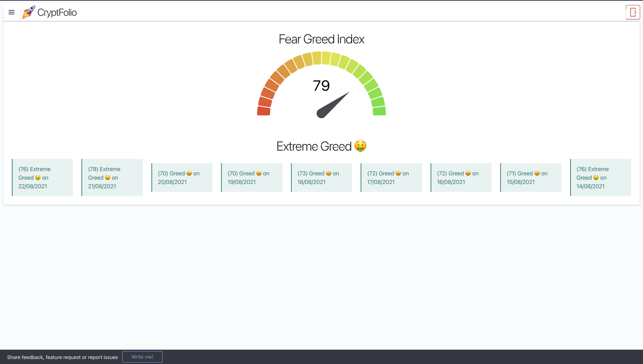
Task: Select the 14/08/2021 Extreme Greed card
Action: coord(601,178)
